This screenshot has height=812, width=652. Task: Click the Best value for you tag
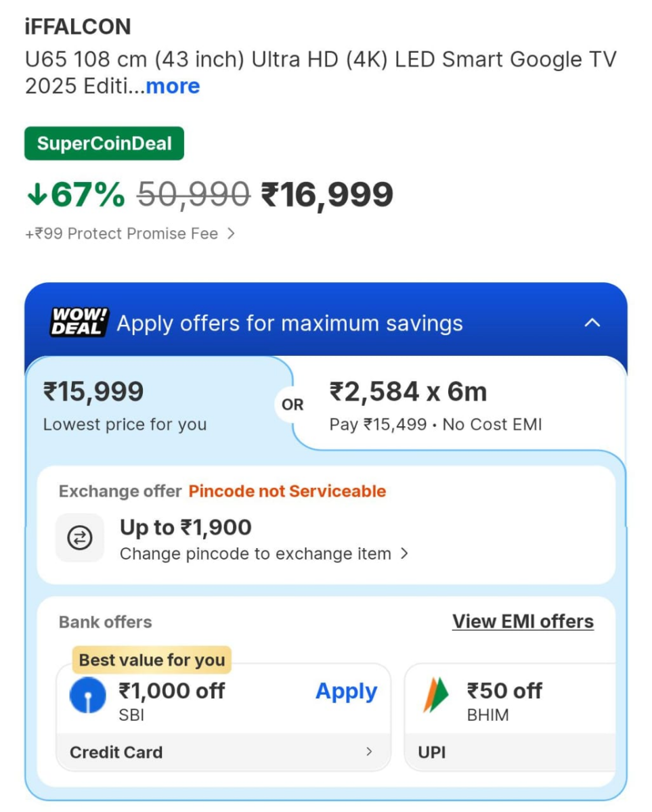(151, 660)
